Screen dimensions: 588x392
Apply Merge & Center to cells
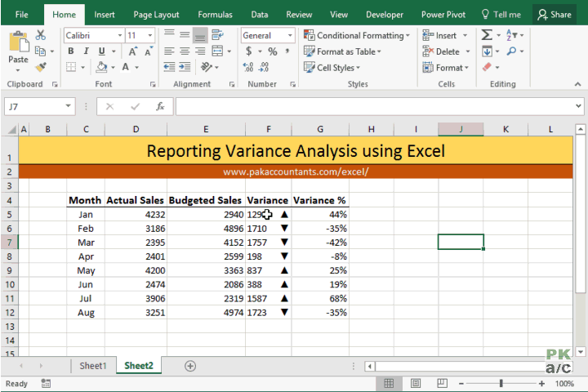[217, 51]
